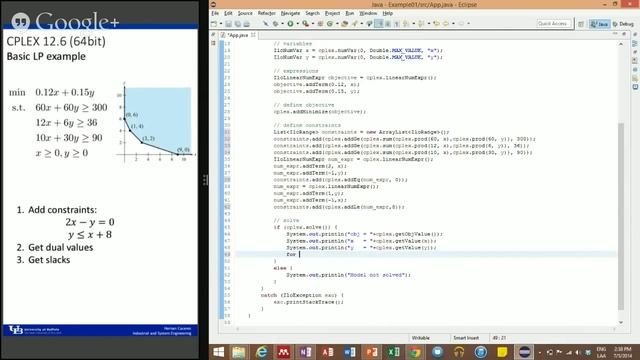
Task: Run the program with green Run icon
Action: 290,24
